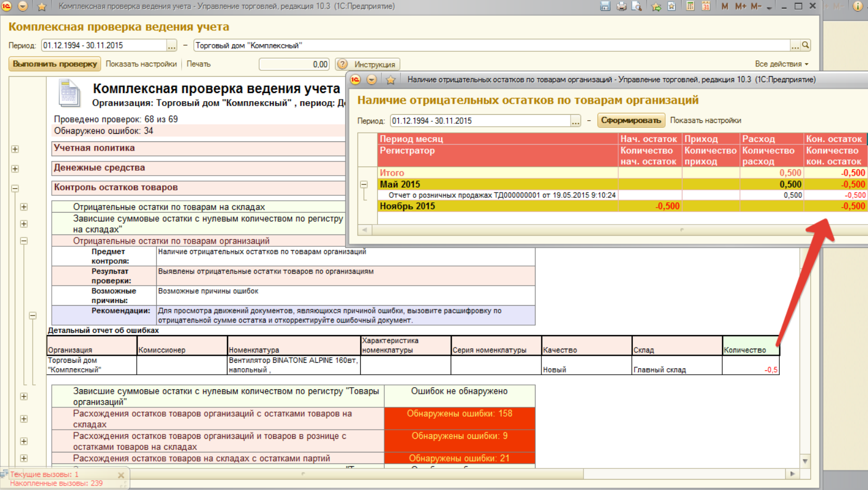Expand the Учетная политика section
This screenshot has height=490, width=868.
coord(15,149)
